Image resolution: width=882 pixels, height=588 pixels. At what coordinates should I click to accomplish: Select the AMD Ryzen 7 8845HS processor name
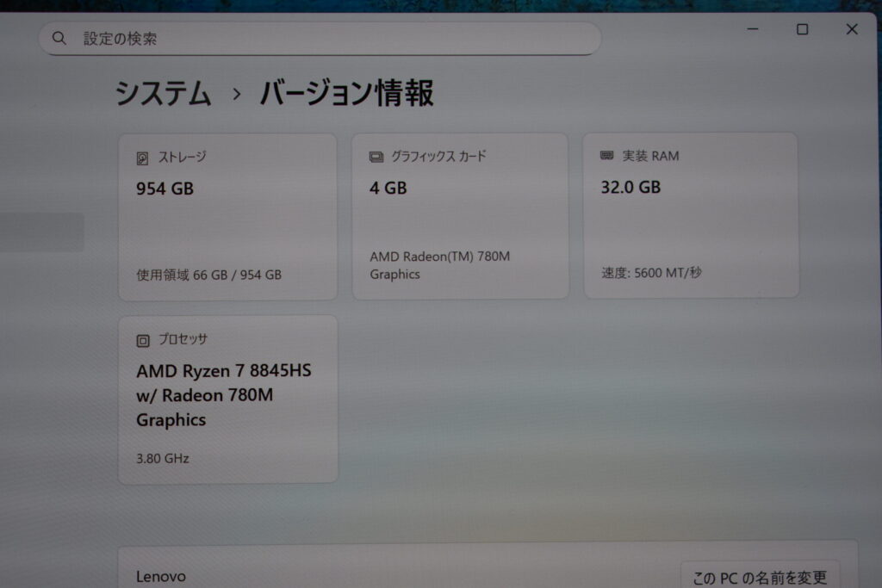223,395
